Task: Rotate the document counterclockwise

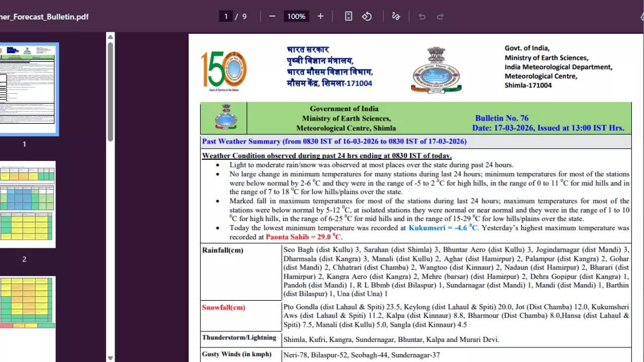Action: click(367, 17)
